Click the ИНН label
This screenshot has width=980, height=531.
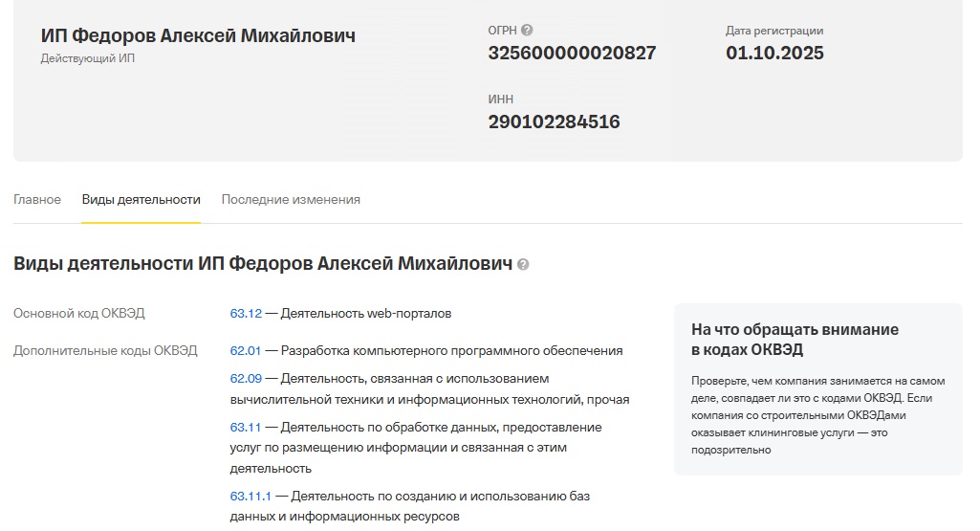[x=501, y=100]
